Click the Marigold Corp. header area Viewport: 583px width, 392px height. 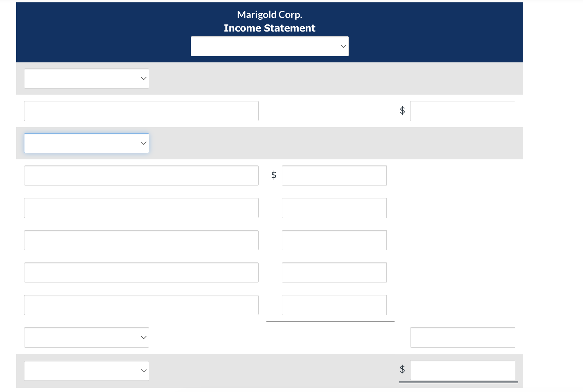pos(269,14)
